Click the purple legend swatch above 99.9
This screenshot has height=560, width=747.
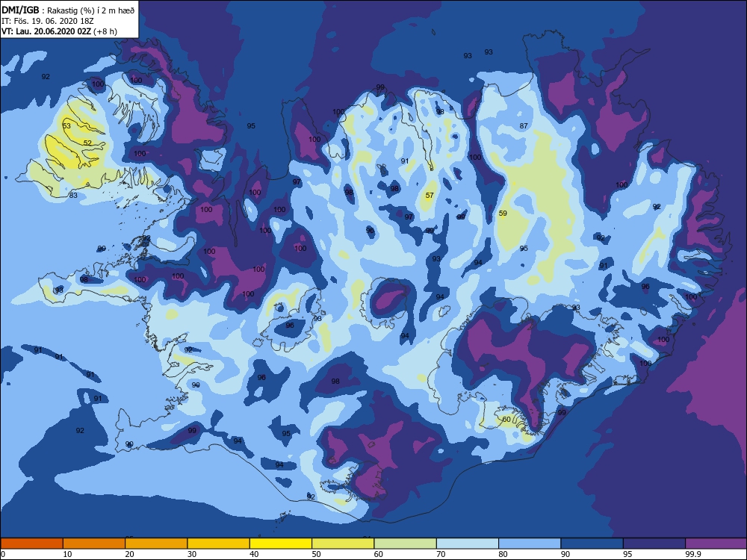tap(716, 544)
